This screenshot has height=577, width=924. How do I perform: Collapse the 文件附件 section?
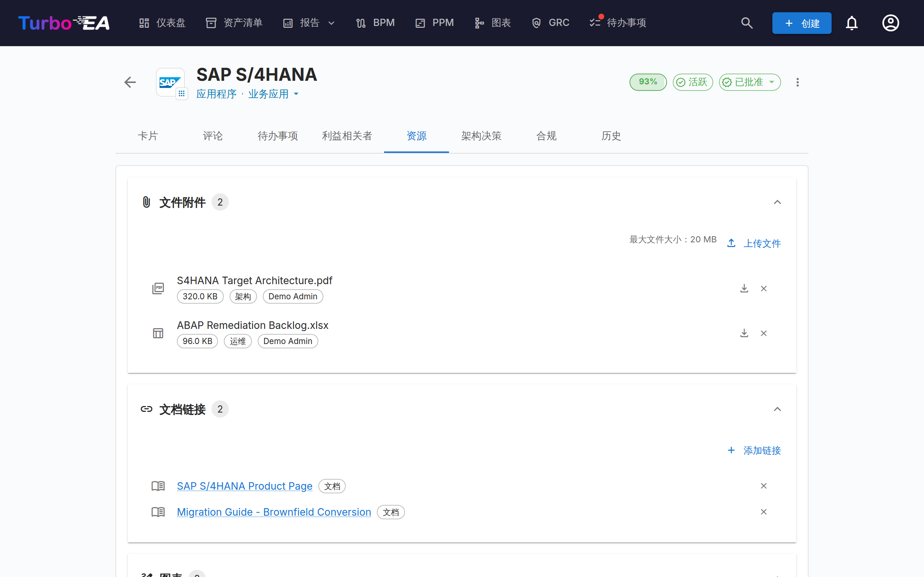777,202
